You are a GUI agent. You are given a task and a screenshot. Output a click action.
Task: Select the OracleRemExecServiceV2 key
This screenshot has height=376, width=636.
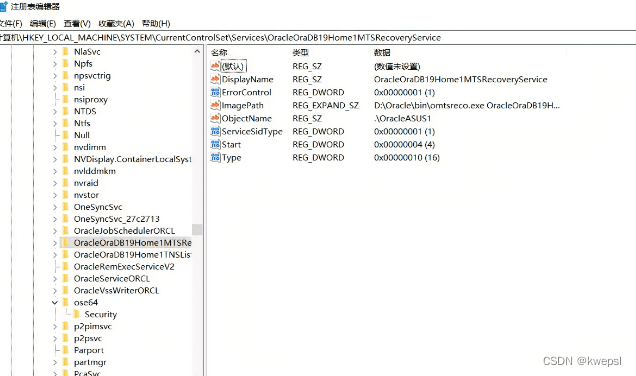pyautogui.click(x=124, y=266)
